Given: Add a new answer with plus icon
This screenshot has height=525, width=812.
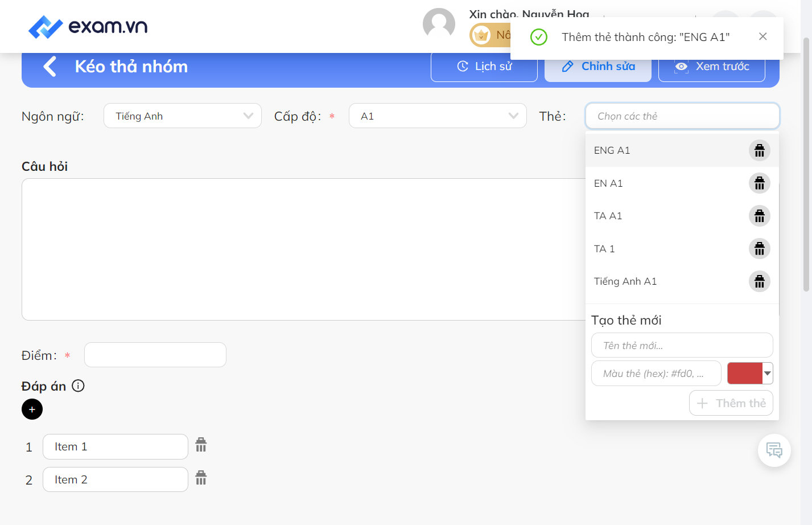Looking at the screenshot, I should (32, 409).
